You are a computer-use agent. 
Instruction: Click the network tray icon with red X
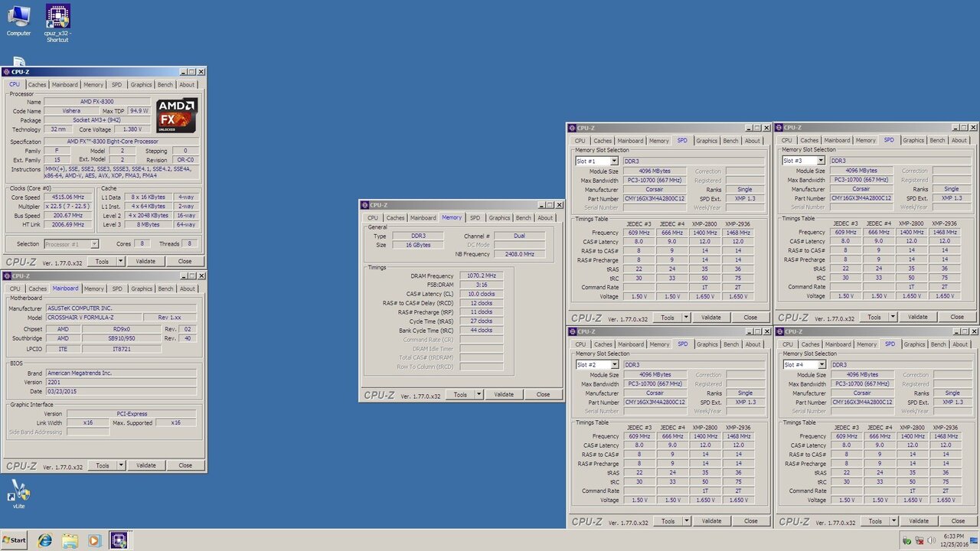pos(919,541)
